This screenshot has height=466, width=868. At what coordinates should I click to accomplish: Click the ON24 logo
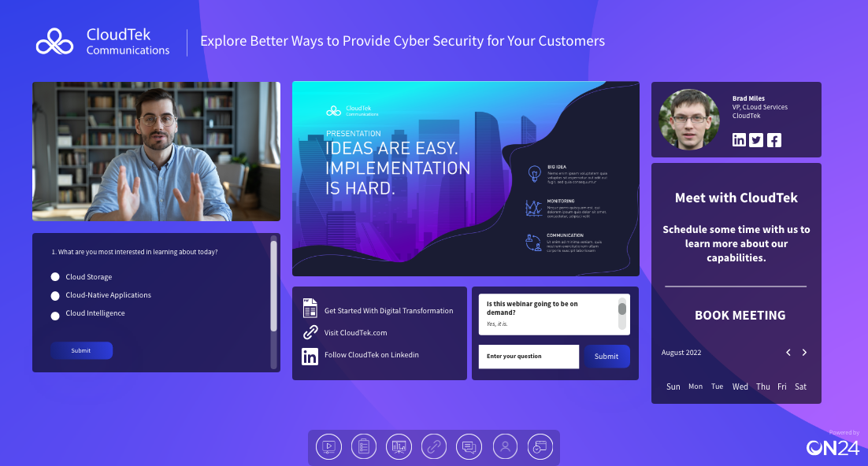pyautogui.click(x=833, y=448)
